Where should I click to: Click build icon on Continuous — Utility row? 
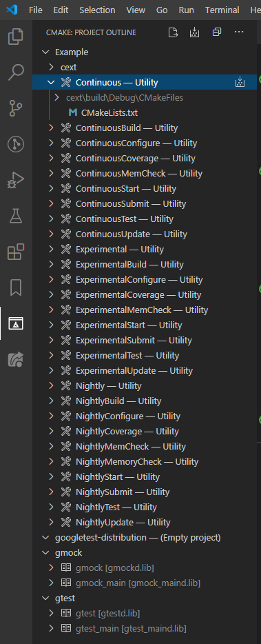(240, 83)
